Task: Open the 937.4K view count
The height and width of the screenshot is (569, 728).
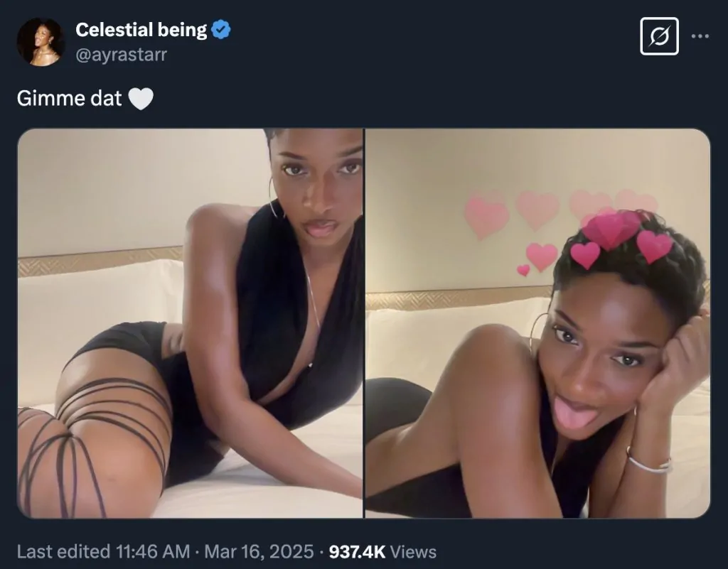Action: 357,552
